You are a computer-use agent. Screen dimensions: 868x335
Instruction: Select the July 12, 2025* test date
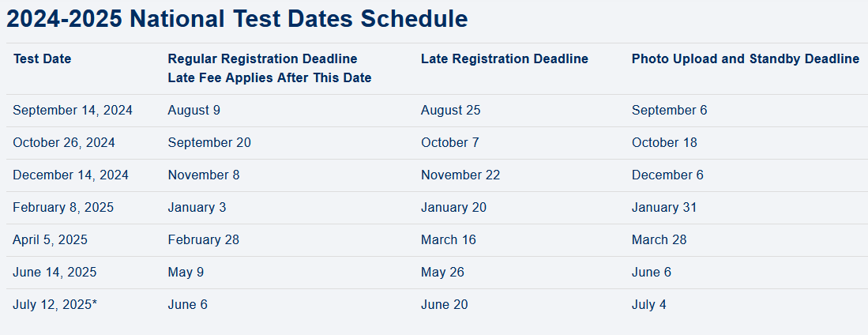(55, 305)
